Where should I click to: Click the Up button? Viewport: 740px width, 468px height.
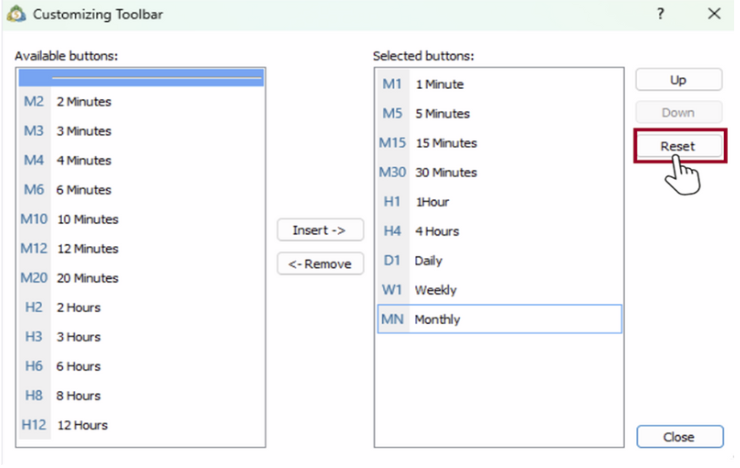679,80
